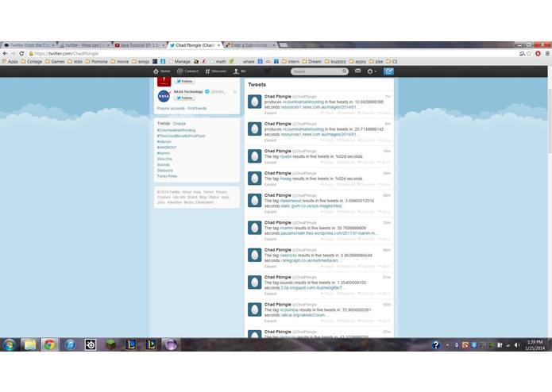Viewport: 552px width, 392px height.
Task: Open the settings gear dropdown in navbar
Action: [372, 71]
